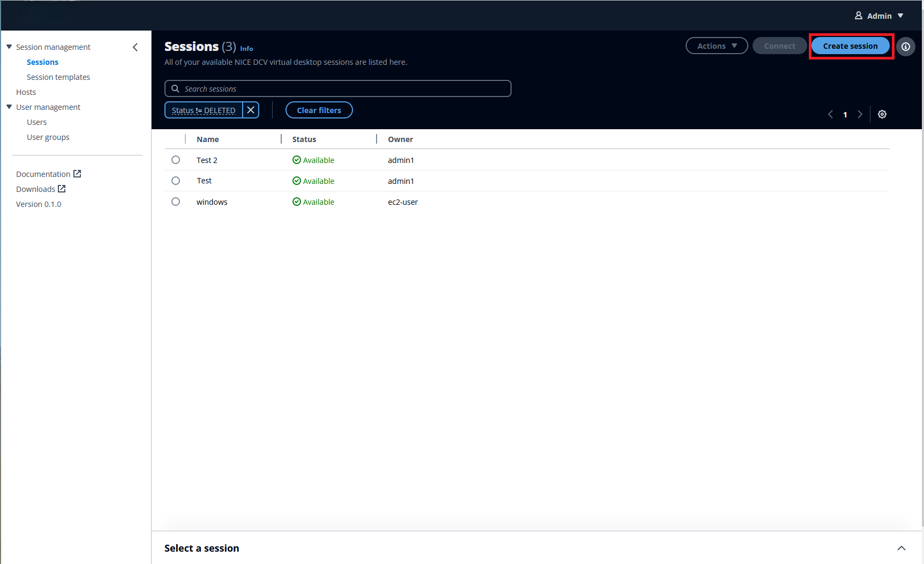Open the table preferences gear icon

coord(882,114)
